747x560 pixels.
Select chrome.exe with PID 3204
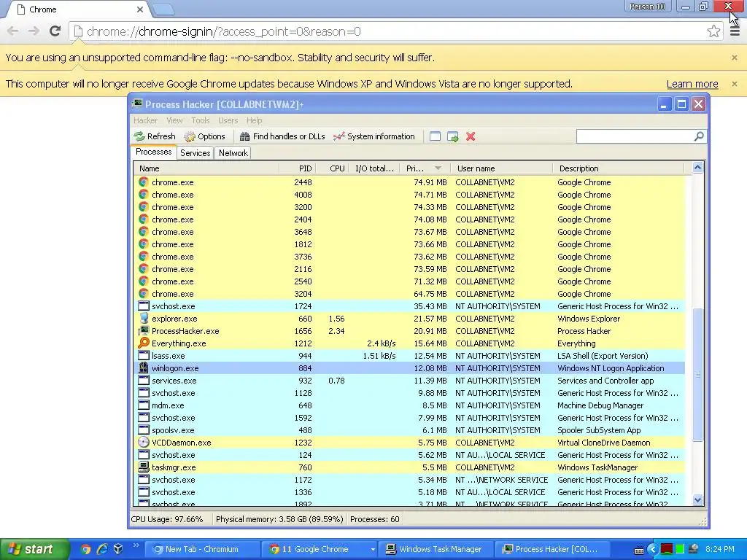click(410, 294)
